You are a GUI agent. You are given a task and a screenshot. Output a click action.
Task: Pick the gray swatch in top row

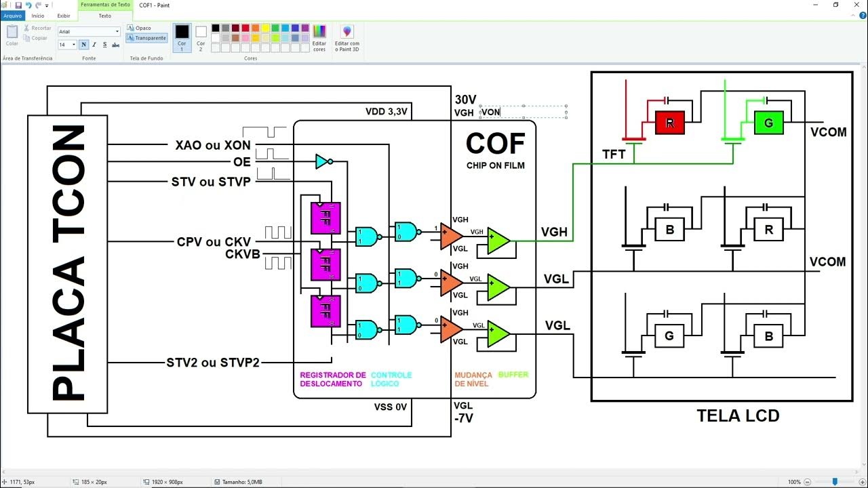tap(225, 28)
